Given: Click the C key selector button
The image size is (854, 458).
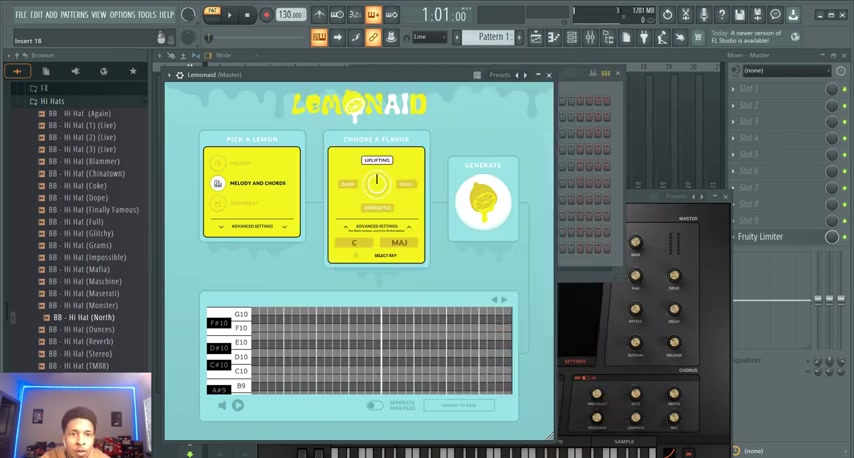Looking at the screenshot, I should [x=354, y=243].
